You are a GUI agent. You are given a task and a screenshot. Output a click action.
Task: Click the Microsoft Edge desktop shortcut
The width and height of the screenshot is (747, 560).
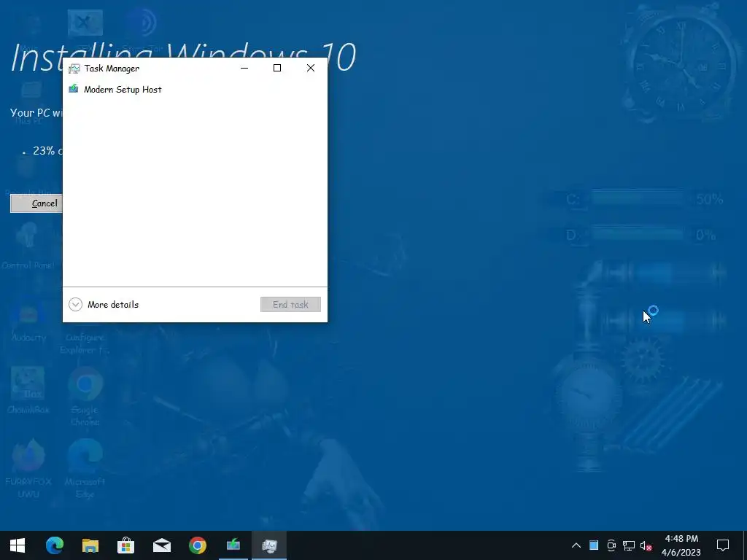(85, 469)
